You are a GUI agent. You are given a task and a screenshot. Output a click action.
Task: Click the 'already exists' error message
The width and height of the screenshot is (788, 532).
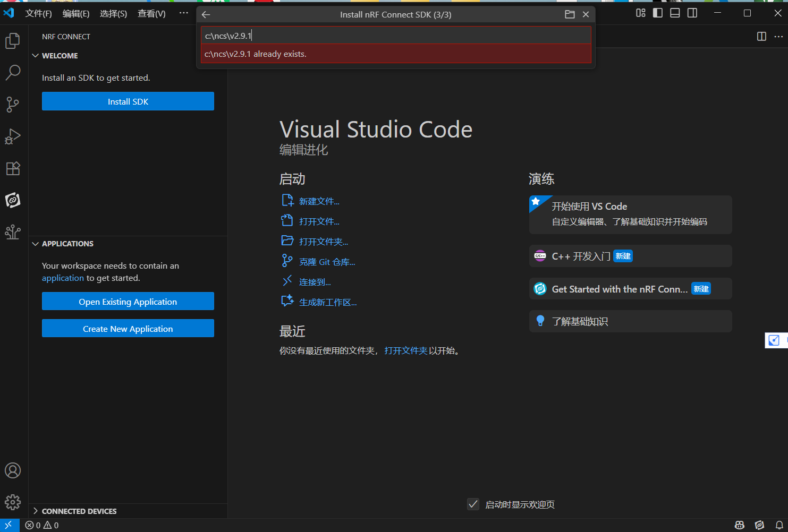click(x=396, y=54)
